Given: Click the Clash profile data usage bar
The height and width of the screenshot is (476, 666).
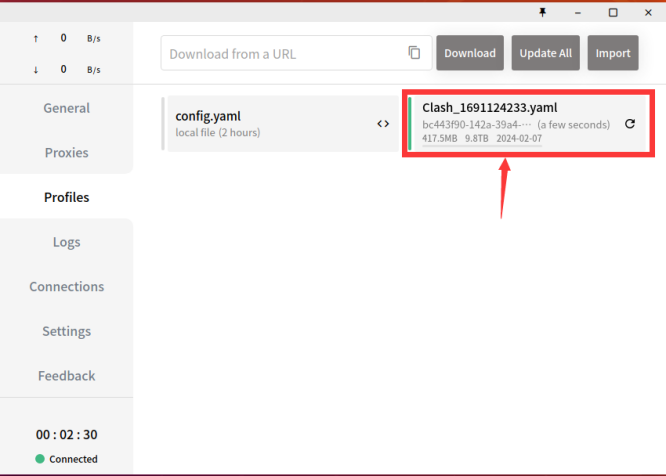Looking at the screenshot, I should pos(482,146).
